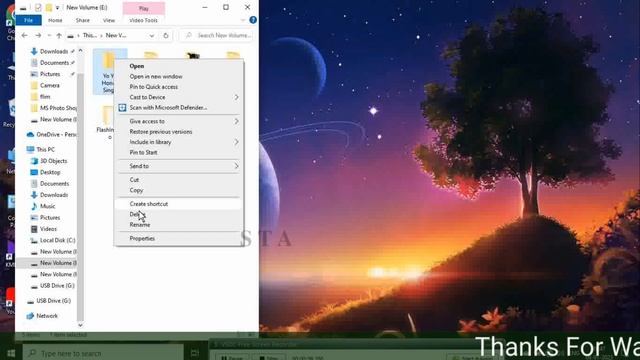The image size is (640, 360).
Task: Open the quick access toolbar dropdown
Action: (x=57, y=8)
